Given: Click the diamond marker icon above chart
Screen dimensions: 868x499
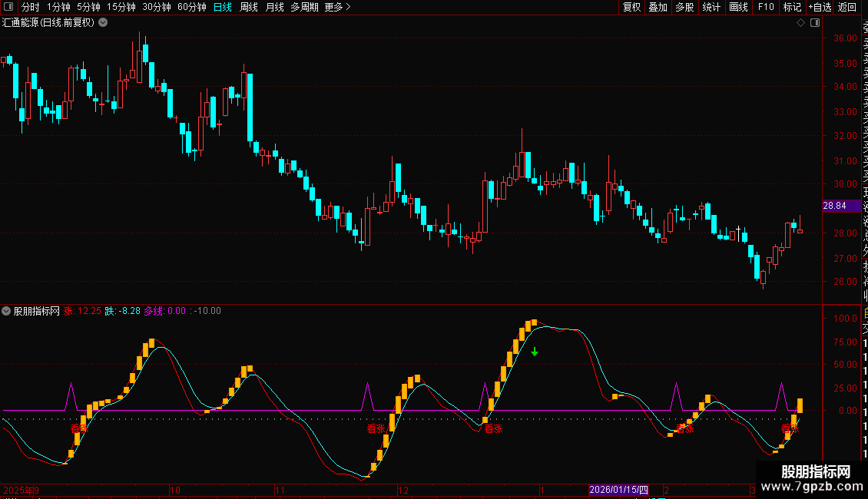Looking at the screenshot, I should [800, 23].
